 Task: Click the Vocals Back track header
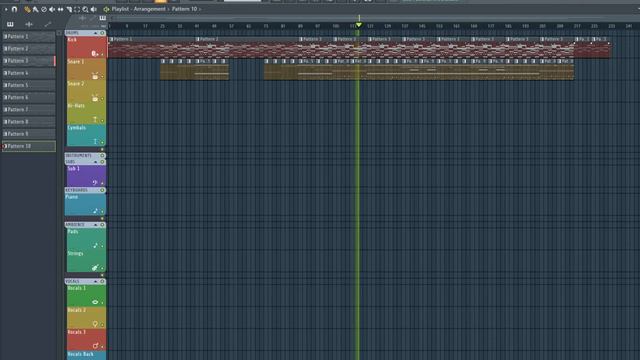(86, 355)
